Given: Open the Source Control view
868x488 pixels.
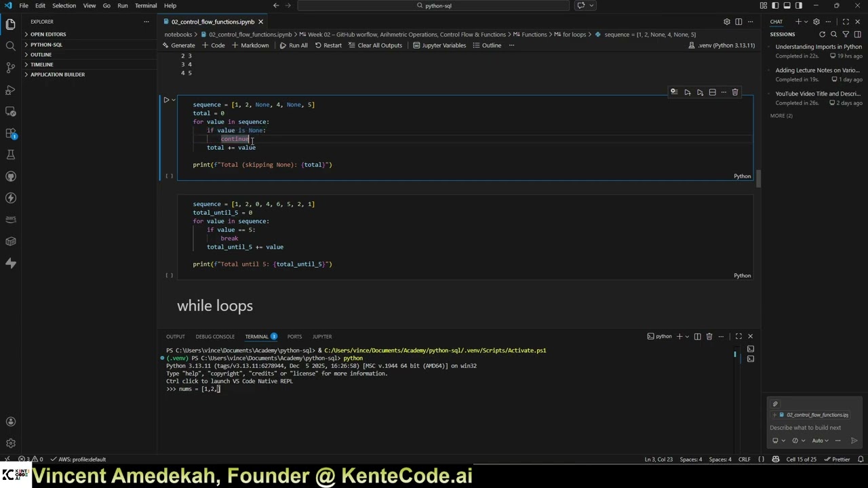Looking at the screenshot, I should pos(10,68).
